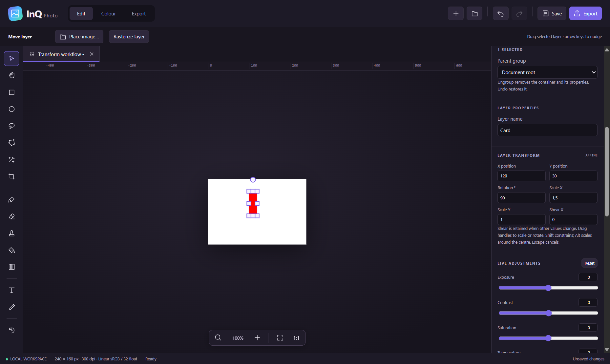
Task: Click Unsaved changes status text
Action: tap(588, 359)
